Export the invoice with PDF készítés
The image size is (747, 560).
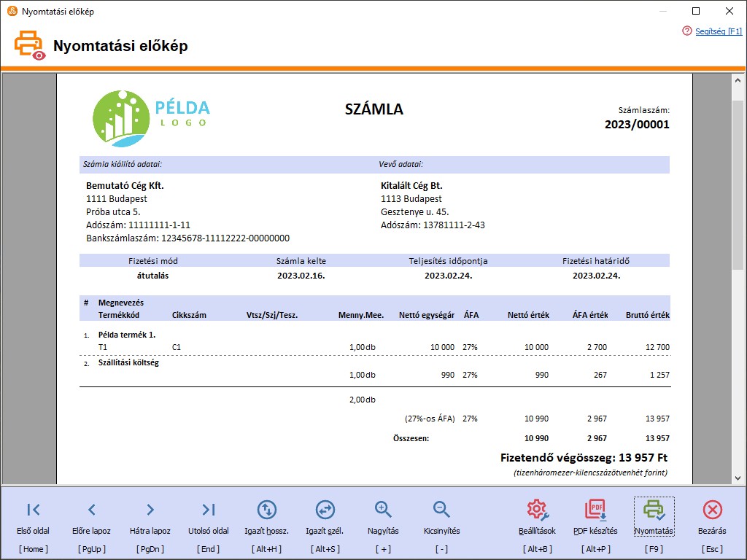tap(595, 510)
